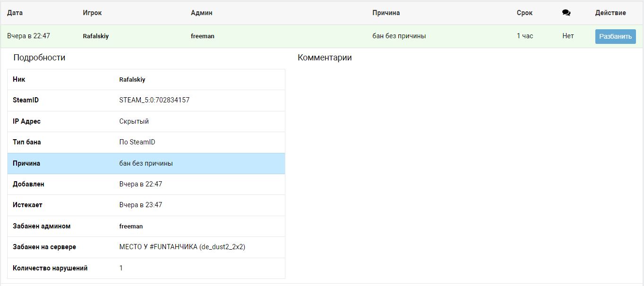Click server name МЕСТО У #FUNТАНЧИКА

coord(182,247)
